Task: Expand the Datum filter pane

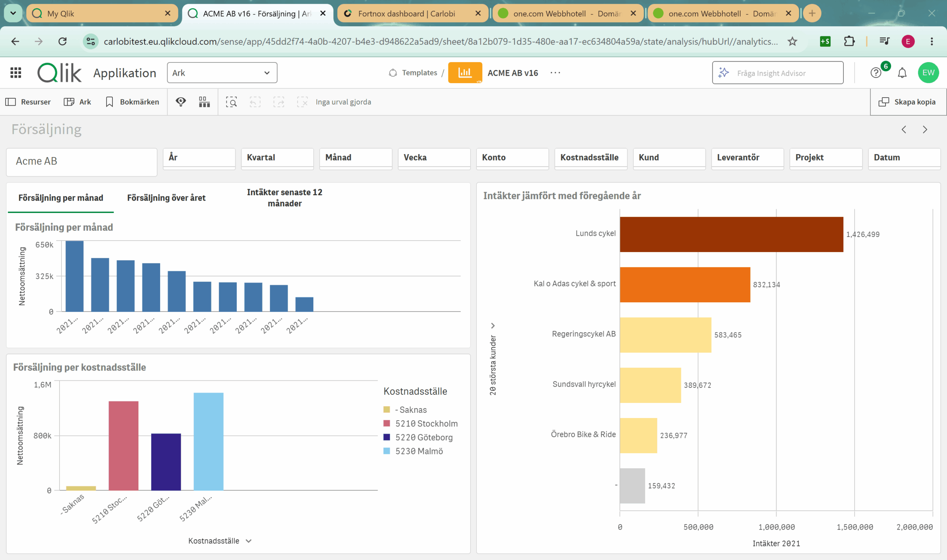Action: [x=904, y=158]
